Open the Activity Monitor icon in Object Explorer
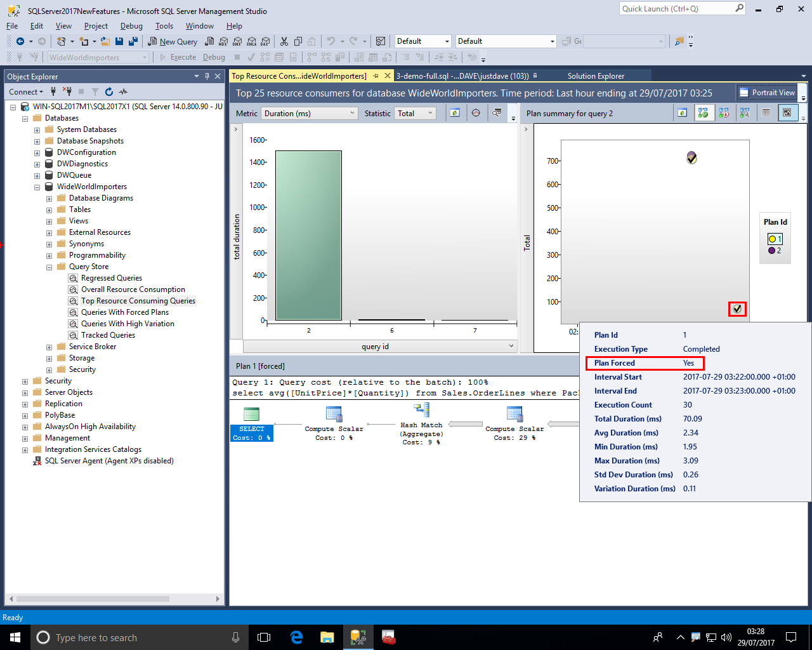This screenshot has width=812, height=650. (123, 91)
